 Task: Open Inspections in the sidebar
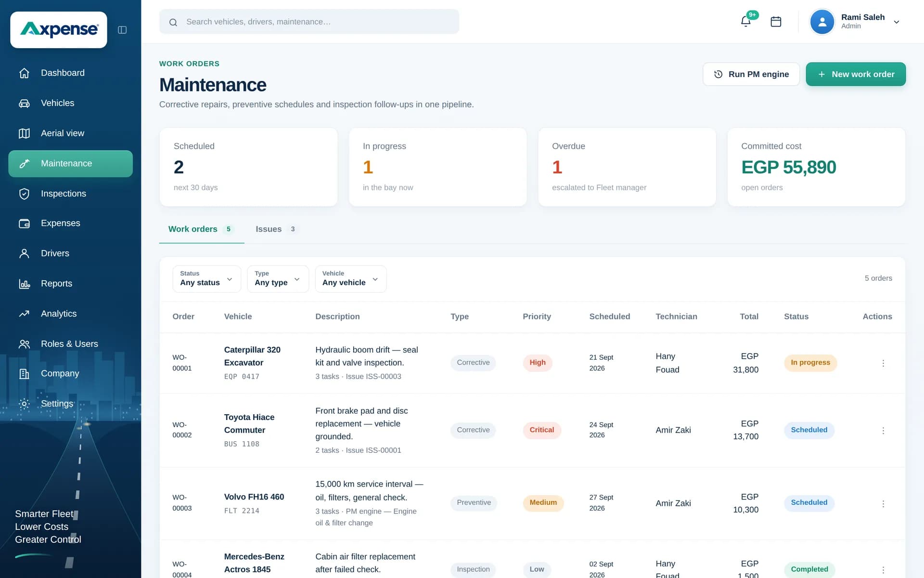71,194
